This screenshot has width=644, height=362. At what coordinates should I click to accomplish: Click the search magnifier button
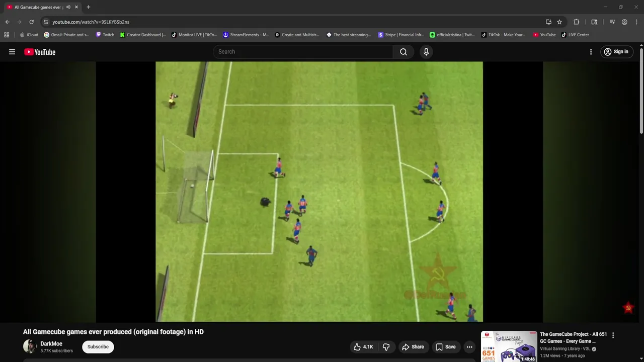point(404,52)
